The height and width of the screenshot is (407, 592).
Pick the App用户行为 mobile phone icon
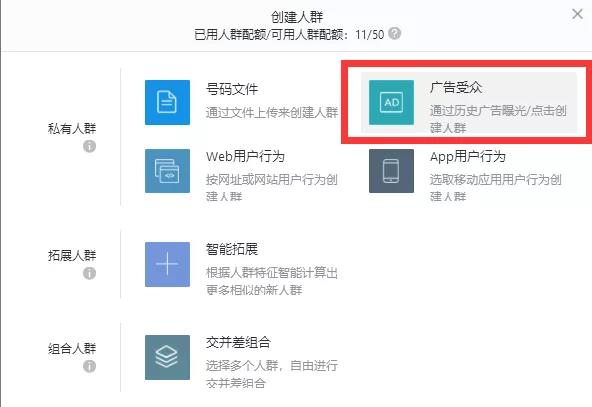[391, 171]
